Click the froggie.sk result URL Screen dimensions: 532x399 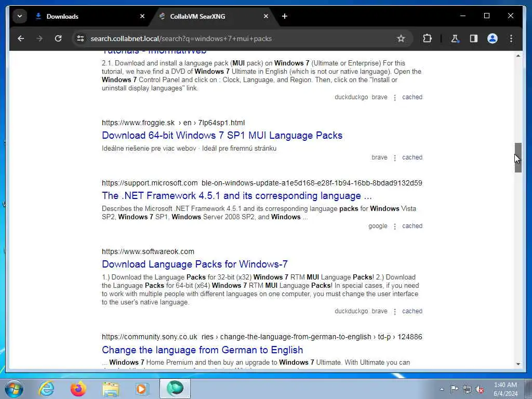[173, 123]
